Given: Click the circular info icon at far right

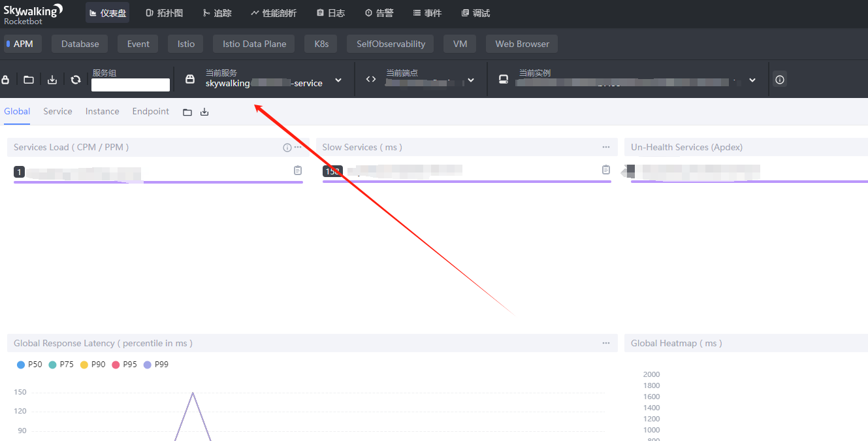Looking at the screenshot, I should point(779,79).
